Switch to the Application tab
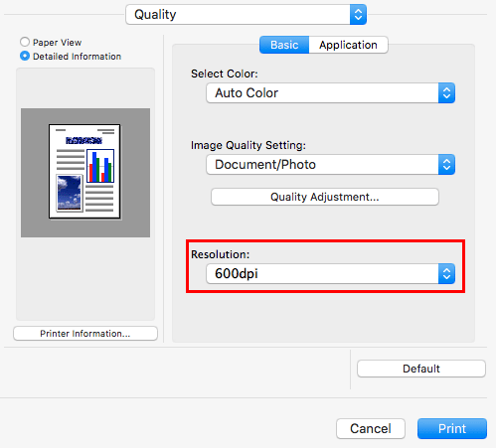The width and height of the screenshot is (496, 448). [x=348, y=45]
